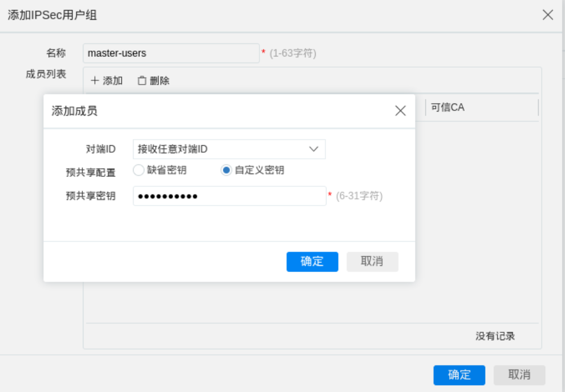
Task: Click 确定 at bottom of 添加IPSec用户组
Action: click(x=459, y=375)
